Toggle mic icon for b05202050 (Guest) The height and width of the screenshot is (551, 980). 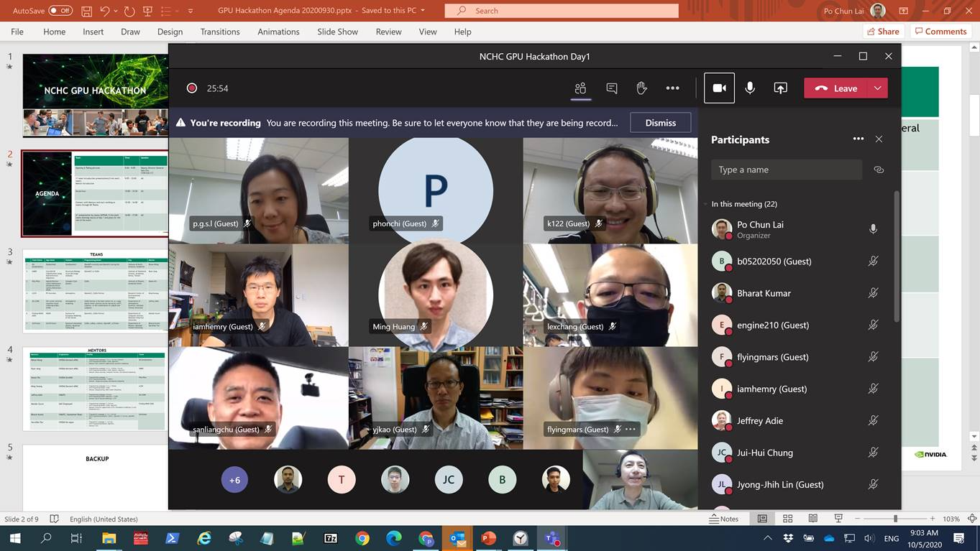873,261
